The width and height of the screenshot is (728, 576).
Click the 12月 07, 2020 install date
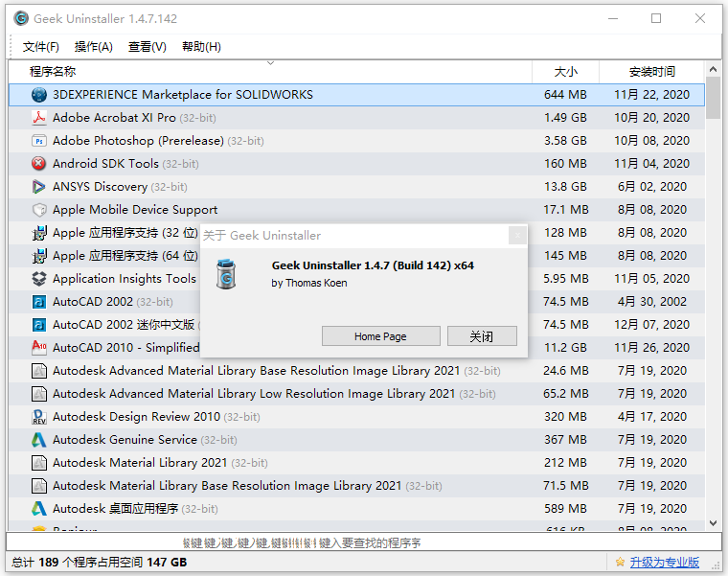652,325
